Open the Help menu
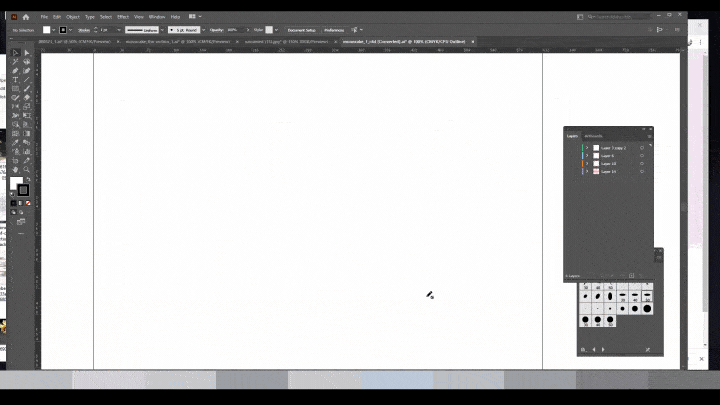Image resolution: width=720 pixels, height=405 pixels. pos(175,17)
